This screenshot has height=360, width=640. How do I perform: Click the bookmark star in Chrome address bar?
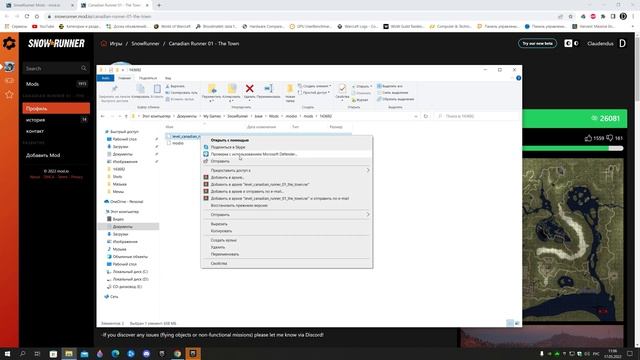pos(571,16)
